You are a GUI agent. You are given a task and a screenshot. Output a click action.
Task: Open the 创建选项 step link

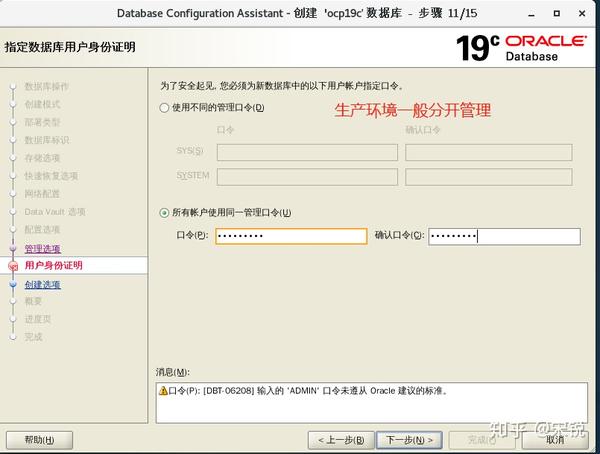click(x=42, y=284)
